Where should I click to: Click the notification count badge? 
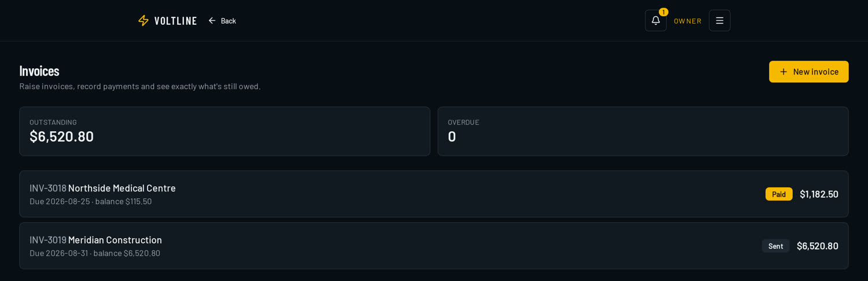click(x=663, y=12)
